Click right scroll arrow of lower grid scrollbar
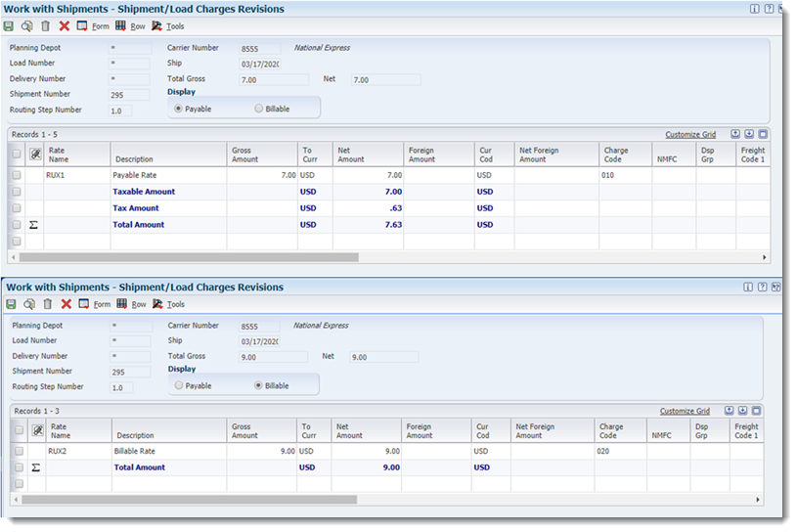This screenshot has width=797, height=532. click(x=757, y=500)
